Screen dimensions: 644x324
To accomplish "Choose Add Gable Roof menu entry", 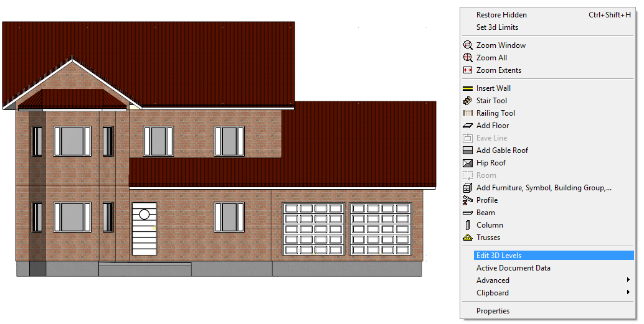I will click(502, 150).
